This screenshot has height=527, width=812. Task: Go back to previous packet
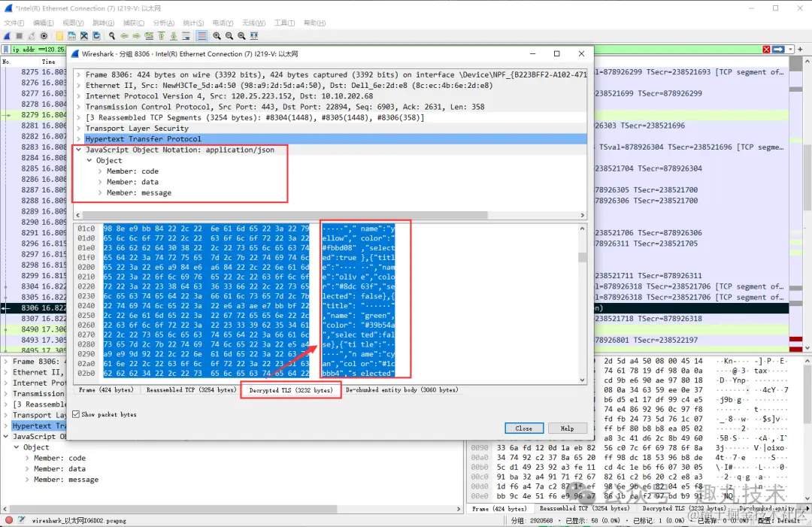point(124,36)
